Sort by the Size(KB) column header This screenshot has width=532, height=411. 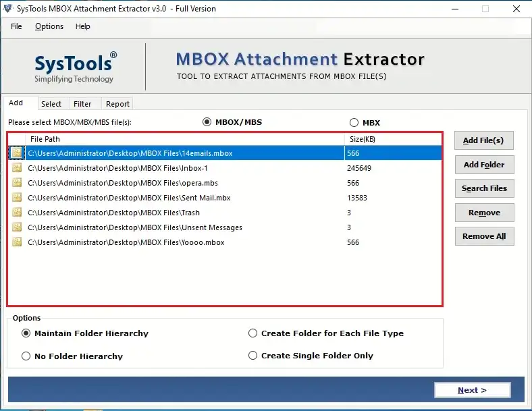click(393, 139)
